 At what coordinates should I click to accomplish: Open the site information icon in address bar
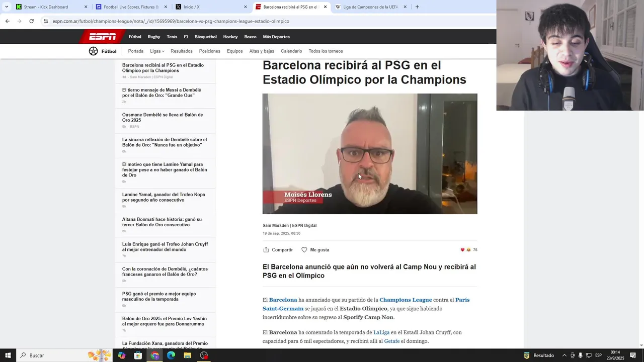[x=46, y=21]
